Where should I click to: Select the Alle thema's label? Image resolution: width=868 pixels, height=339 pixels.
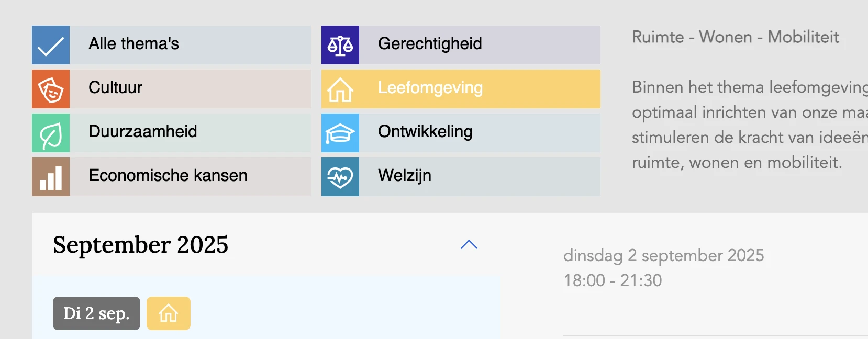[x=133, y=43]
